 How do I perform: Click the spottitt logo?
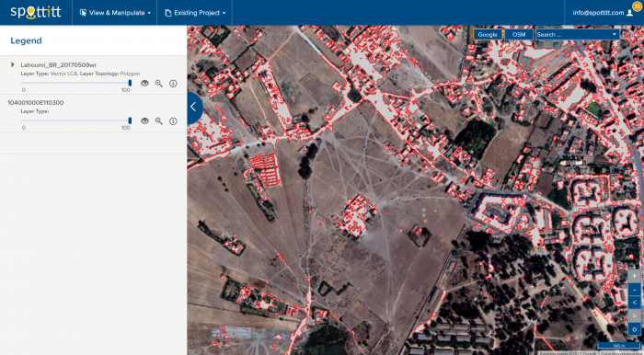tap(36, 12)
